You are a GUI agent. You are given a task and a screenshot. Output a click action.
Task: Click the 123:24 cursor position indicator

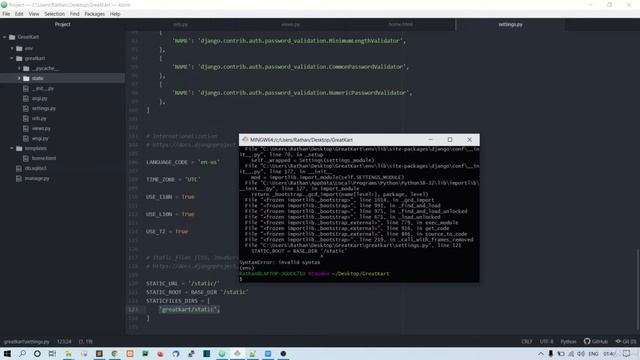pyautogui.click(x=64, y=342)
